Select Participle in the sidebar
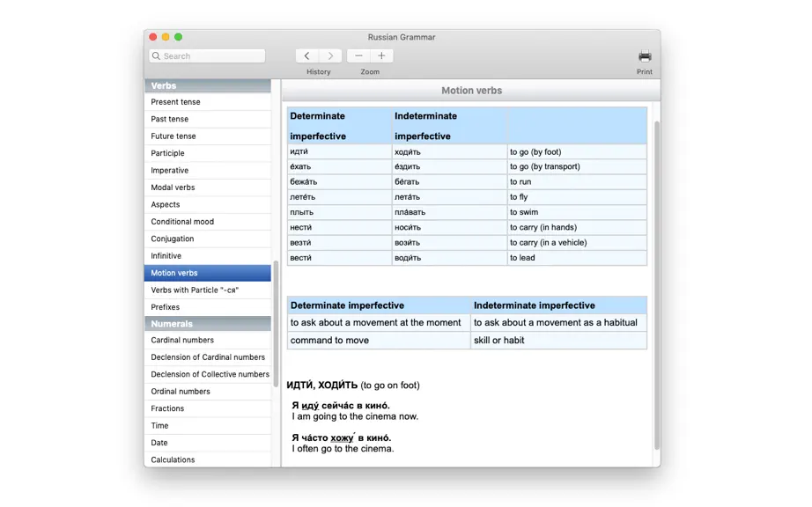The height and width of the screenshot is (507, 812). [208, 153]
